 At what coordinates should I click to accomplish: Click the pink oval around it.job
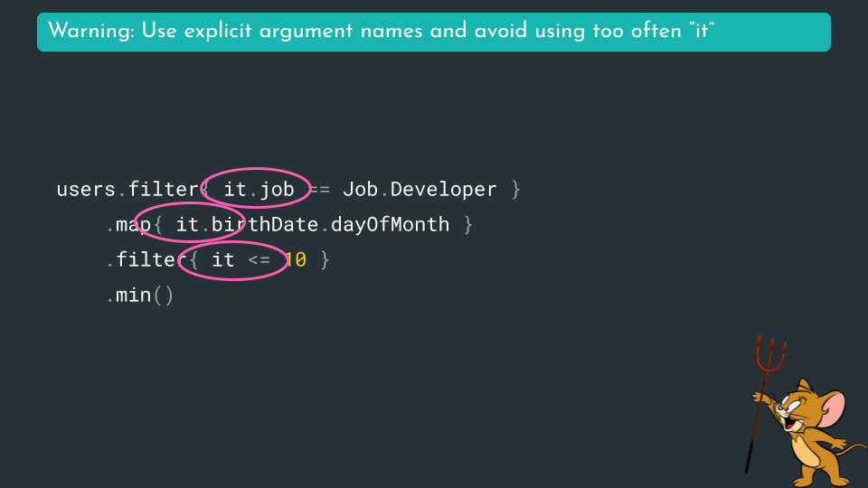(x=256, y=170)
